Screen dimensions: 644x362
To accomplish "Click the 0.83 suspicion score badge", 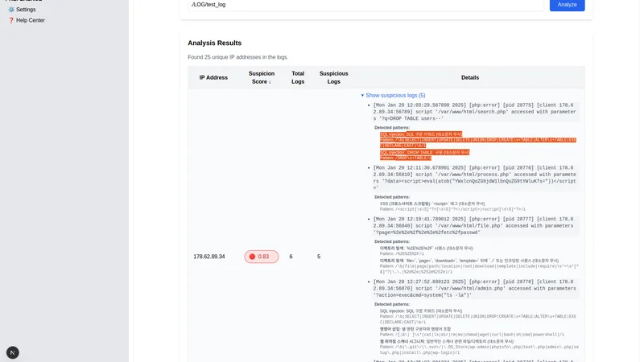I will [x=261, y=257].
